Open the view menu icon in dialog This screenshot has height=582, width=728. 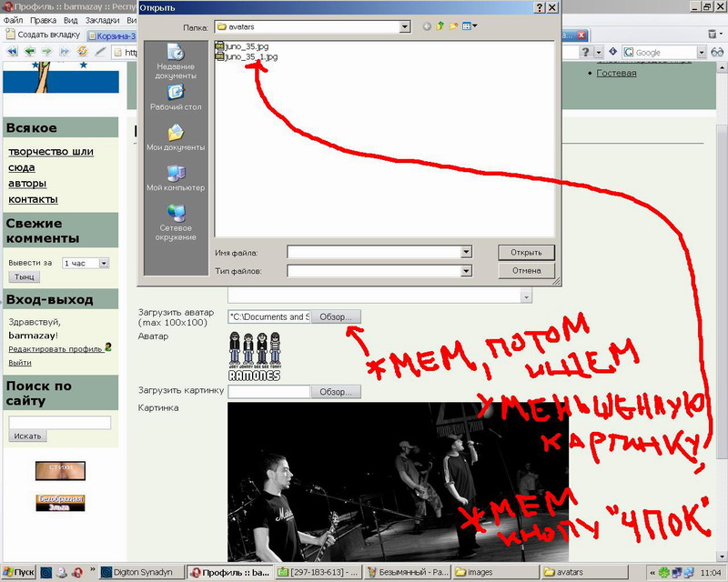(470, 27)
